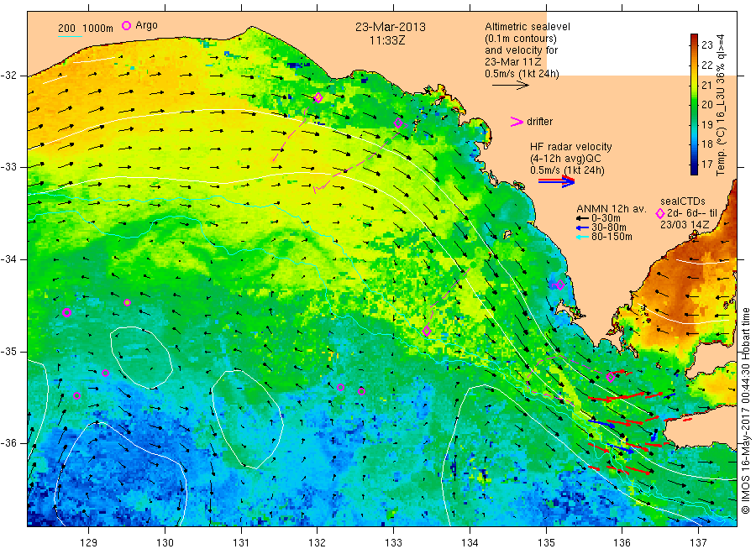Click the 'Altimetric sealevel' legend heading
Image resolution: width=756 pixels, height=554 pixels.
pyautogui.click(x=528, y=27)
